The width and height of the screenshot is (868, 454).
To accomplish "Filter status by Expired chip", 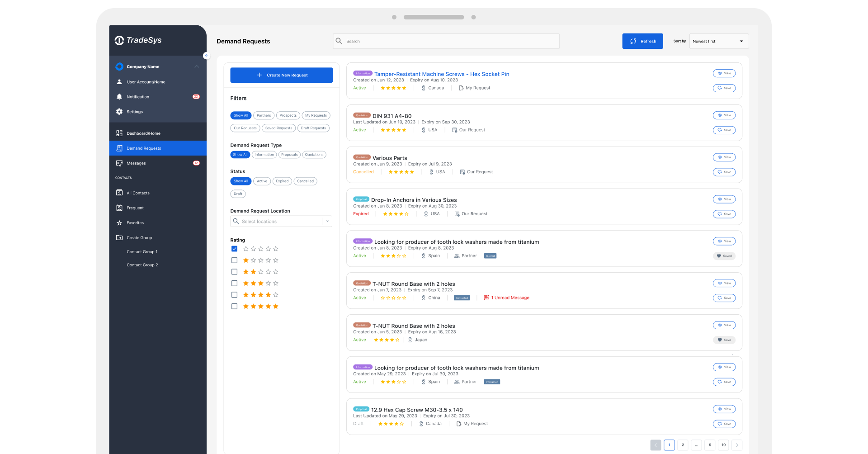I will pyautogui.click(x=282, y=181).
